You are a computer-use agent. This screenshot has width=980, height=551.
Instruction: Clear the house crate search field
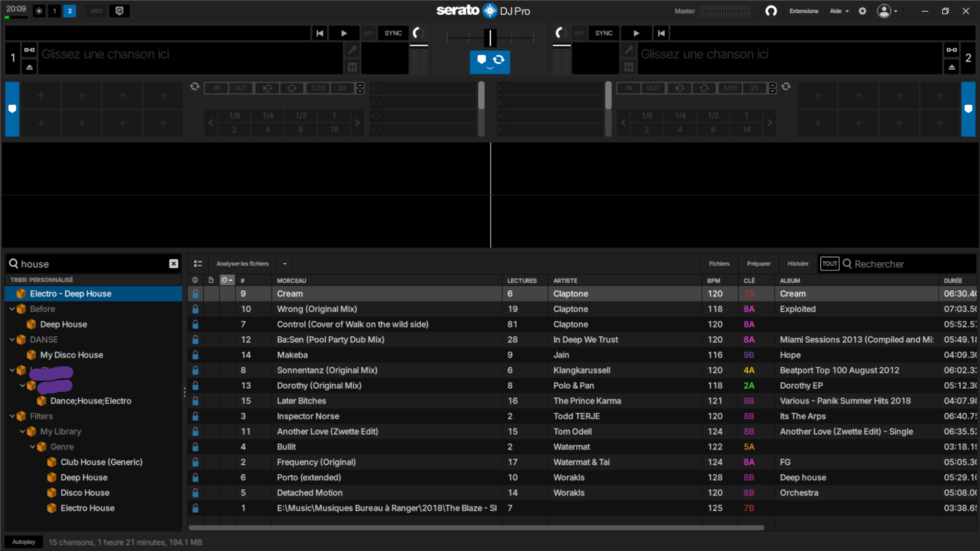(x=174, y=264)
